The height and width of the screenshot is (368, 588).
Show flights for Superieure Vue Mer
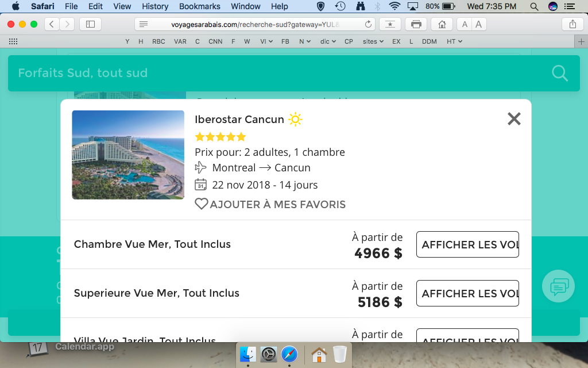[x=467, y=293]
